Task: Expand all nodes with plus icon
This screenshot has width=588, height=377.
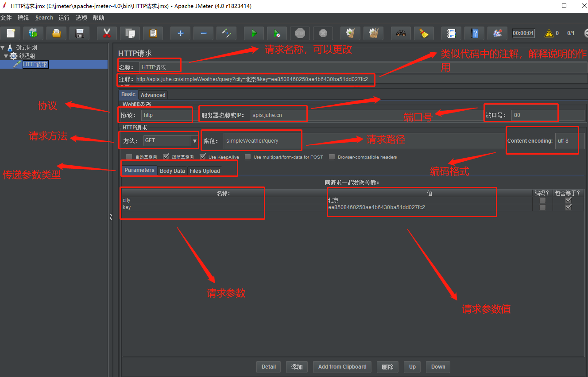Action: 180,33
